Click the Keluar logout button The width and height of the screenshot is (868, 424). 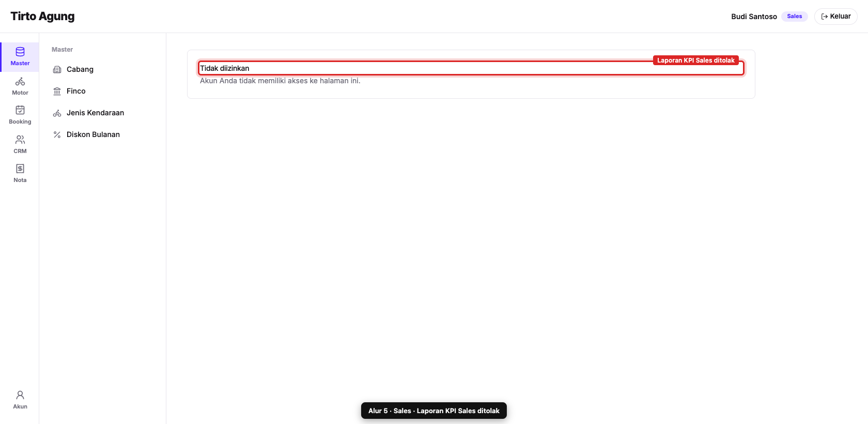pos(835,17)
